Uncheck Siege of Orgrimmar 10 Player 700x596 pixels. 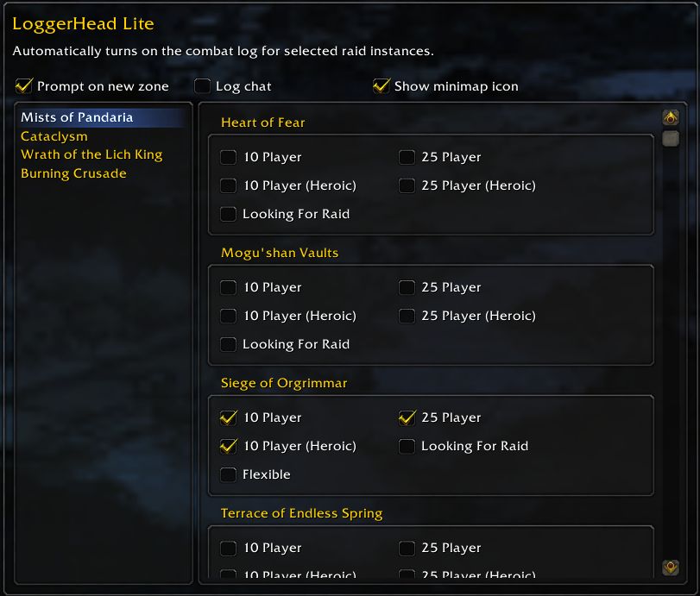229,418
